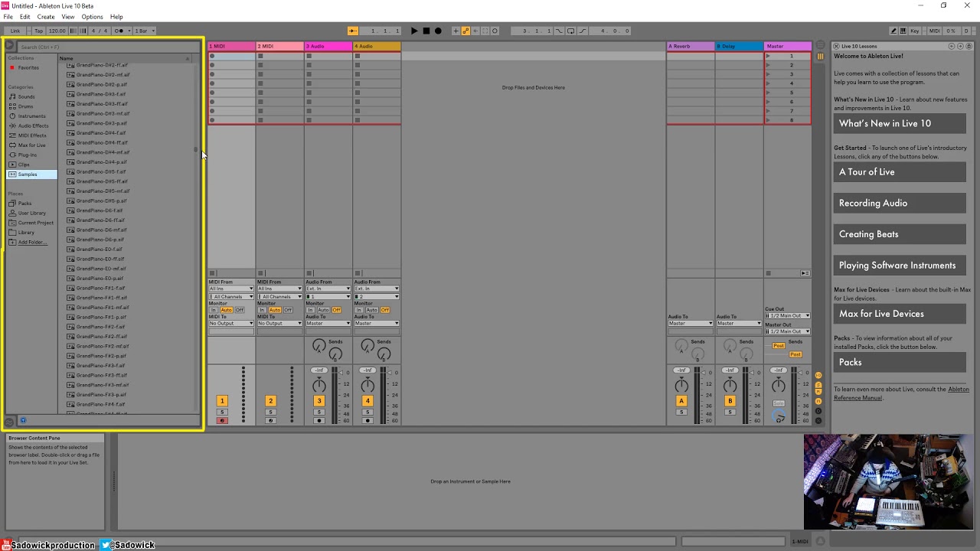Viewport: 980px width, 551px height.
Task: Click the Session Record circle button
Action: [495, 31]
